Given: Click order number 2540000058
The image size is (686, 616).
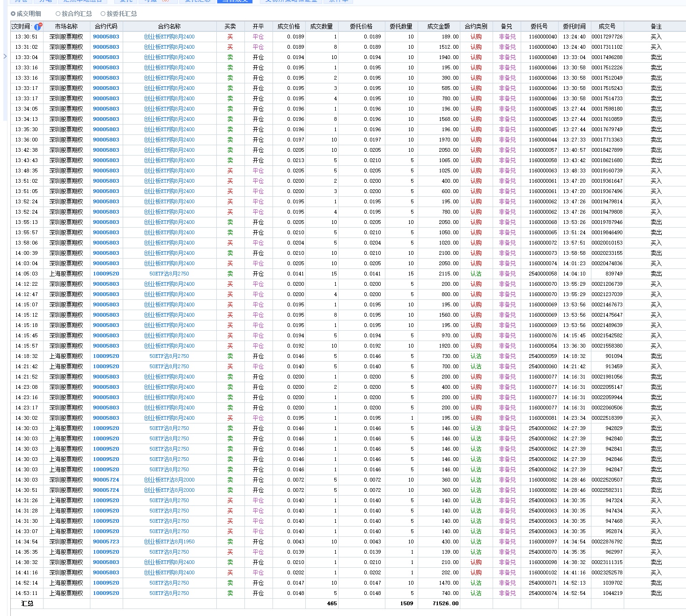Looking at the screenshot, I should (543, 274).
